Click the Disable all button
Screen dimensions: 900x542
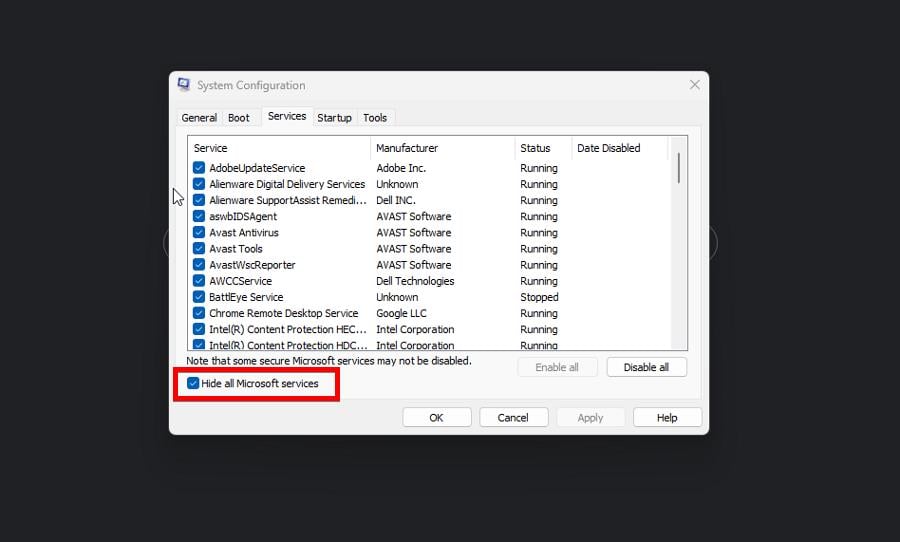coord(646,367)
